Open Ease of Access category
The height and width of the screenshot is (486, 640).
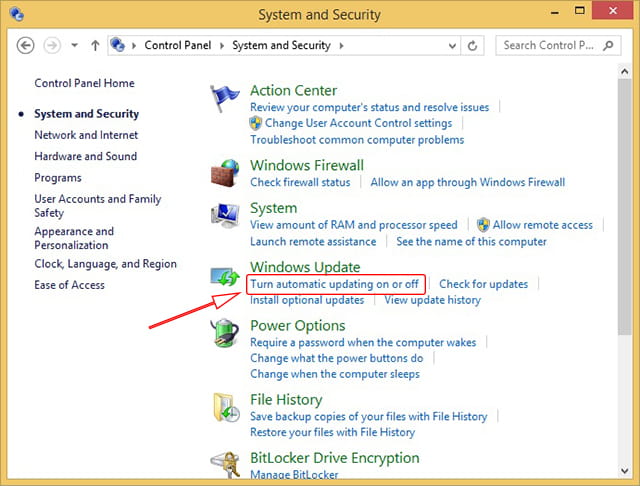click(x=69, y=285)
